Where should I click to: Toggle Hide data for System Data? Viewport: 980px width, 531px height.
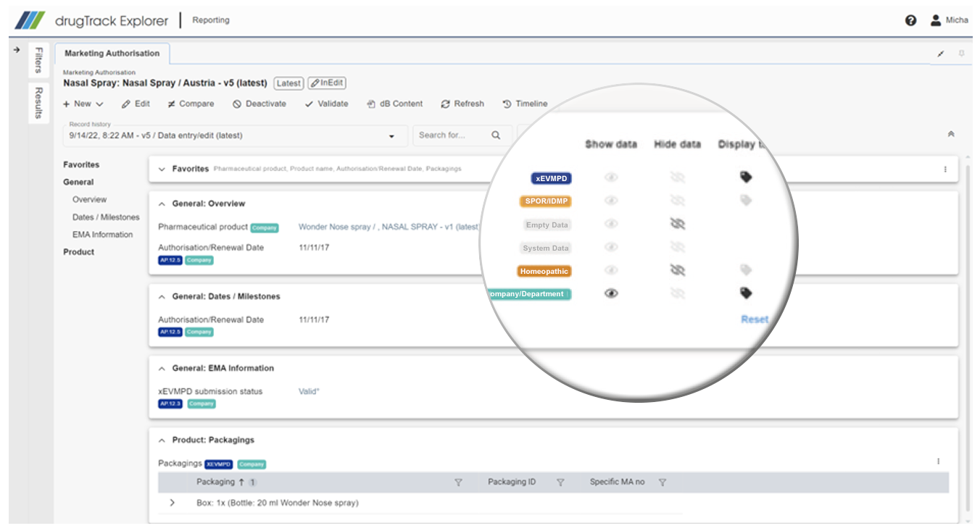click(678, 247)
